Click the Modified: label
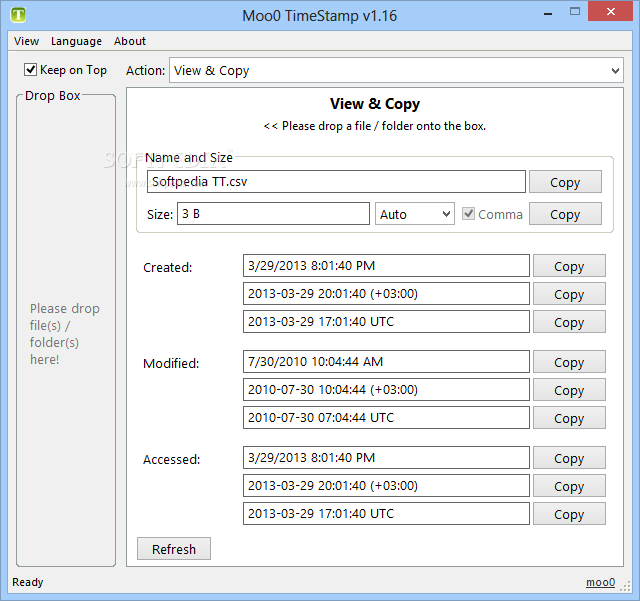Viewport: 640px width, 601px height. pos(171,363)
